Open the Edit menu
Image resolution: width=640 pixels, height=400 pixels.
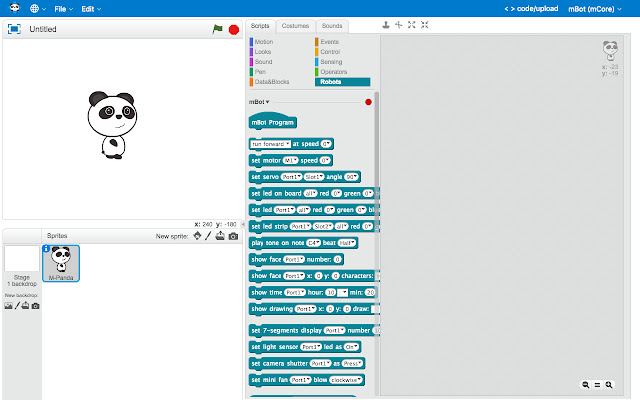pyautogui.click(x=91, y=9)
